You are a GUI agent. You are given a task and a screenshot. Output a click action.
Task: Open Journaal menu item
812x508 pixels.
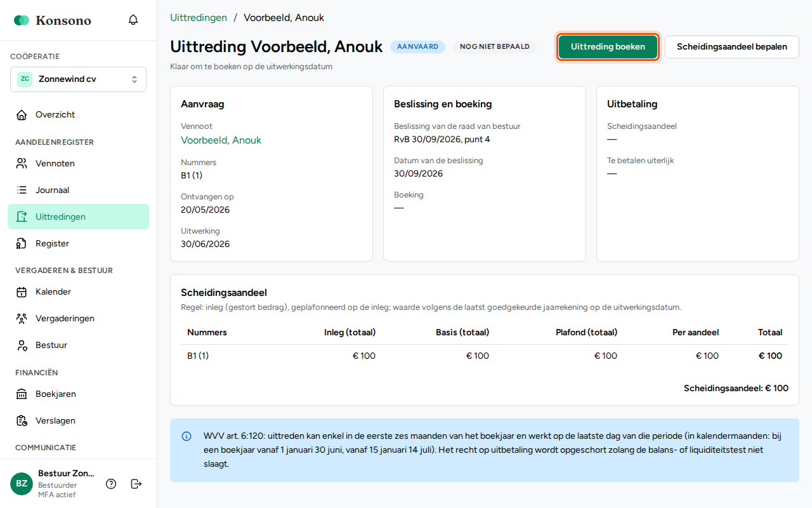click(78, 190)
